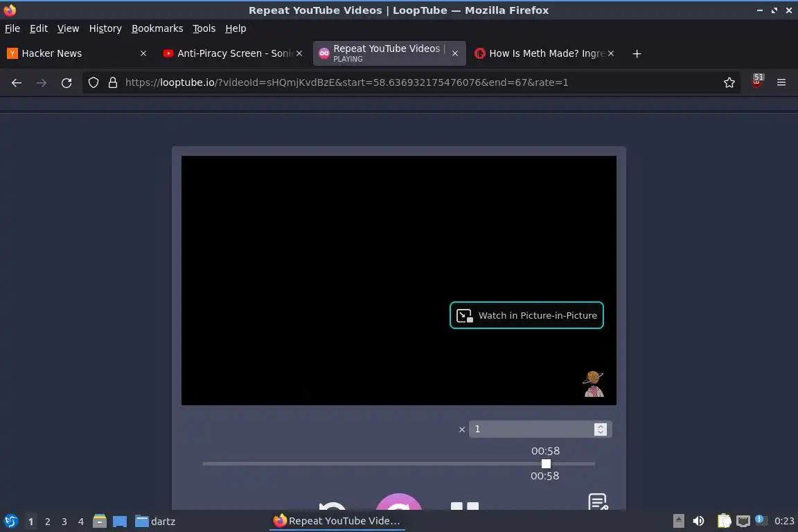The height and width of the screenshot is (532, 798).
Task: Open the uBlock Origin extension showing 51
Action: 757,81
